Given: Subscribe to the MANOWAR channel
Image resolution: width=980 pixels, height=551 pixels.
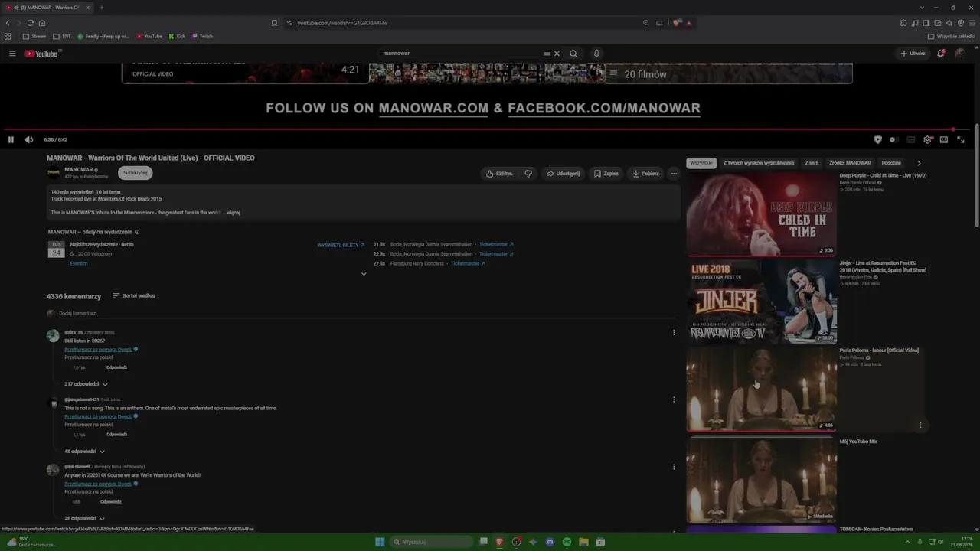Looking at the screenshot, I should (x=136, y=173).
